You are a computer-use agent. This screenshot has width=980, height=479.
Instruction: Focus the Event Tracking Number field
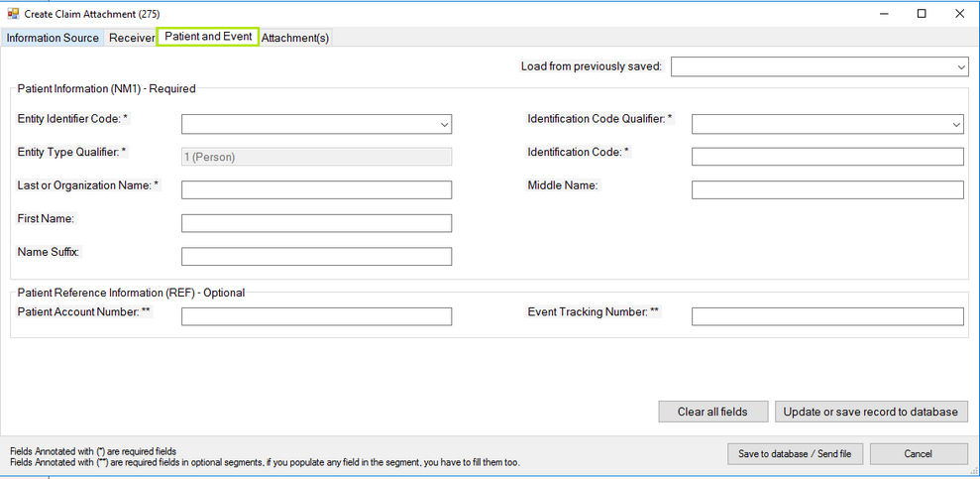827,316
